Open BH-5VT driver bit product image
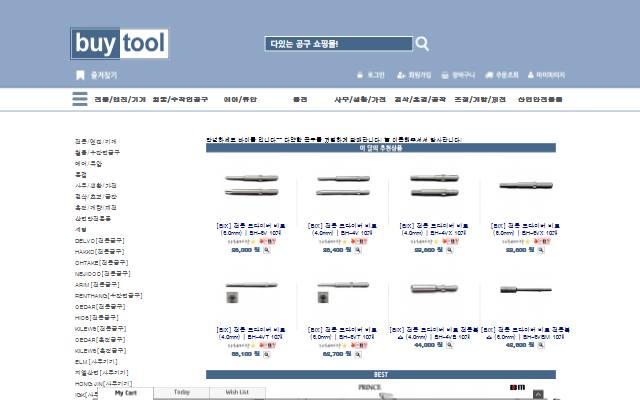Image resolution: width=640 pixels, height=400 pixels. point(343,292)
